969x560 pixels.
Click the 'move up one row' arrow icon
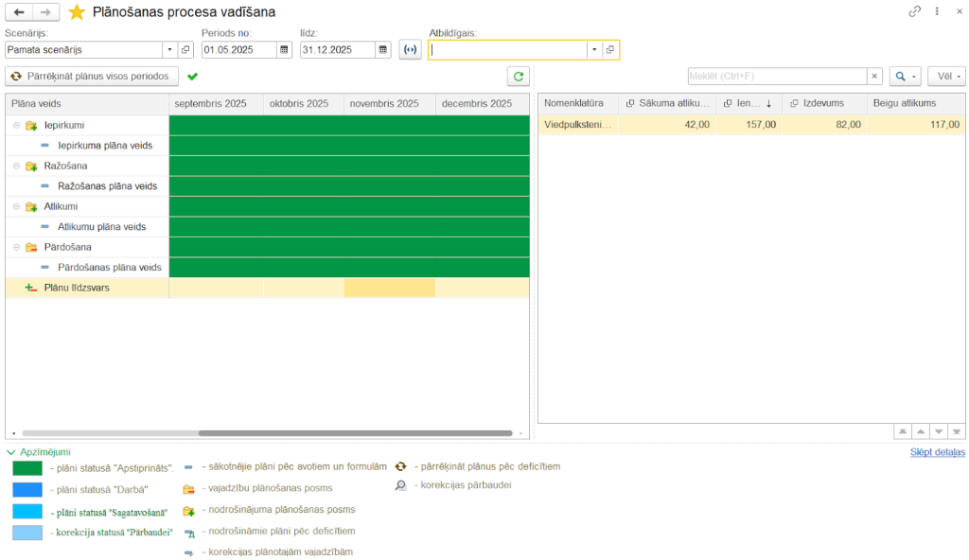pyautogui.click(x=920, y=431)
